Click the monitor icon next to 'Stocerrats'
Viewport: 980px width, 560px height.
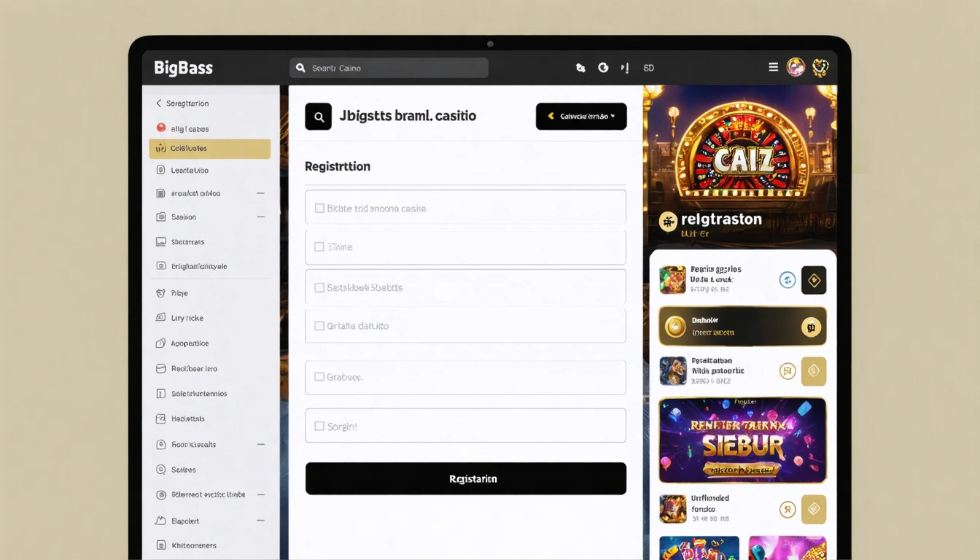161,241
